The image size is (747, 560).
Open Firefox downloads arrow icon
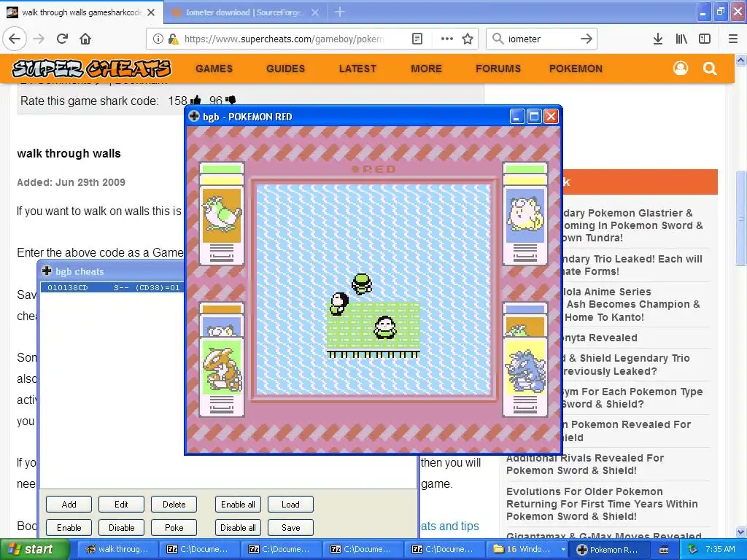(658, 39)
